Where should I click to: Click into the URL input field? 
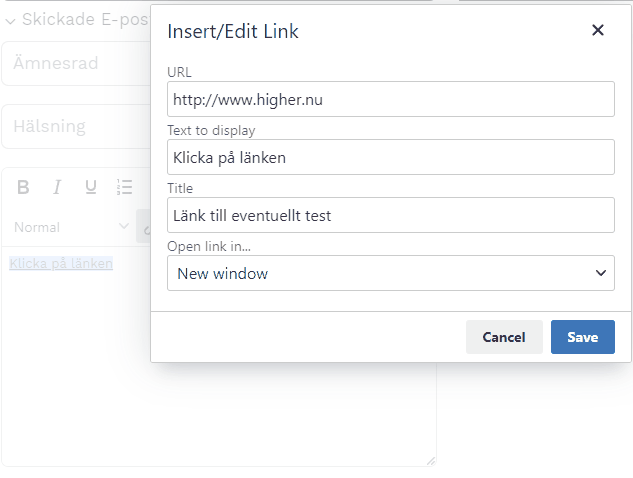391,100
